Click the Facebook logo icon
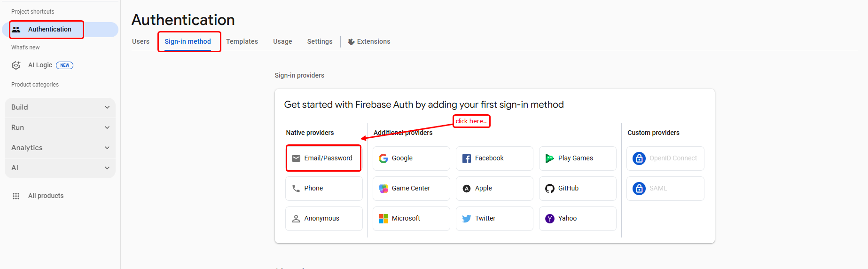This screenshot has height=269, width=868. pyautogui.click(x=467, y=158)
